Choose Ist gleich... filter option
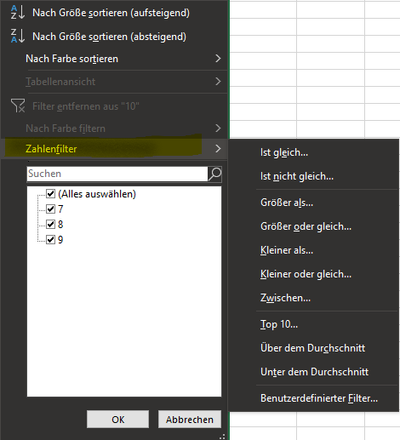 (284, 153)
